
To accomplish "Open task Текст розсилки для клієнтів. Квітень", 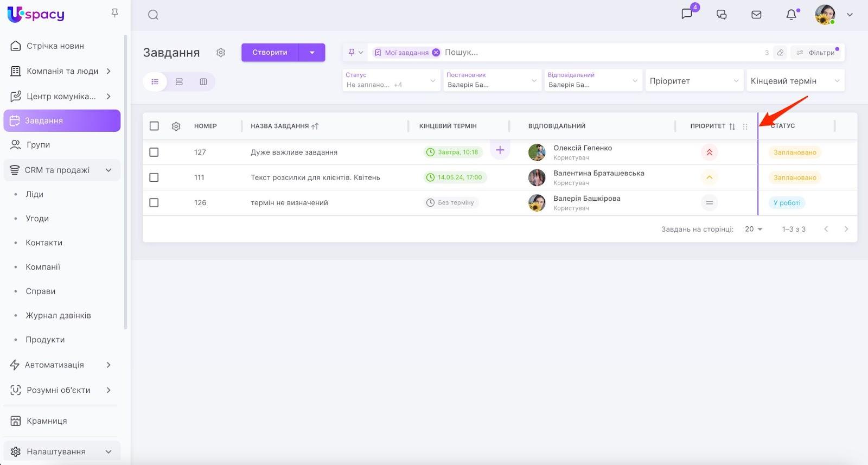I will point(315,177).
